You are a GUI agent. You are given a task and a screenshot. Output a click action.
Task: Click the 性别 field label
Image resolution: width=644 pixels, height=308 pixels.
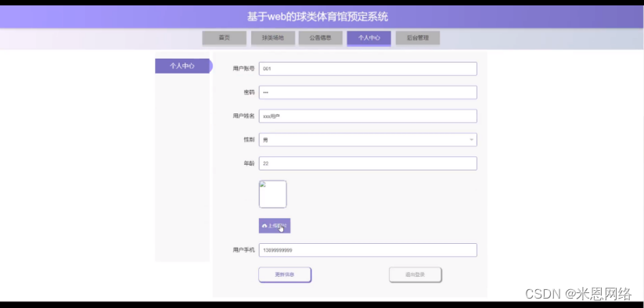[x=249, y=140]
